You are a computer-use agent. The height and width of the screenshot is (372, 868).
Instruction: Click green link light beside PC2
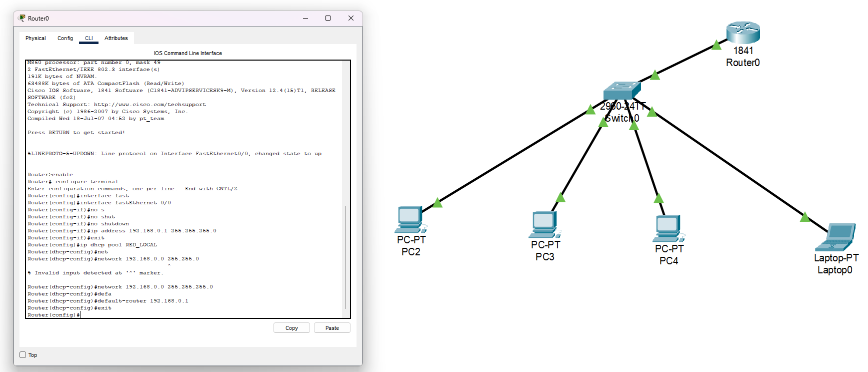coord(437,203)
